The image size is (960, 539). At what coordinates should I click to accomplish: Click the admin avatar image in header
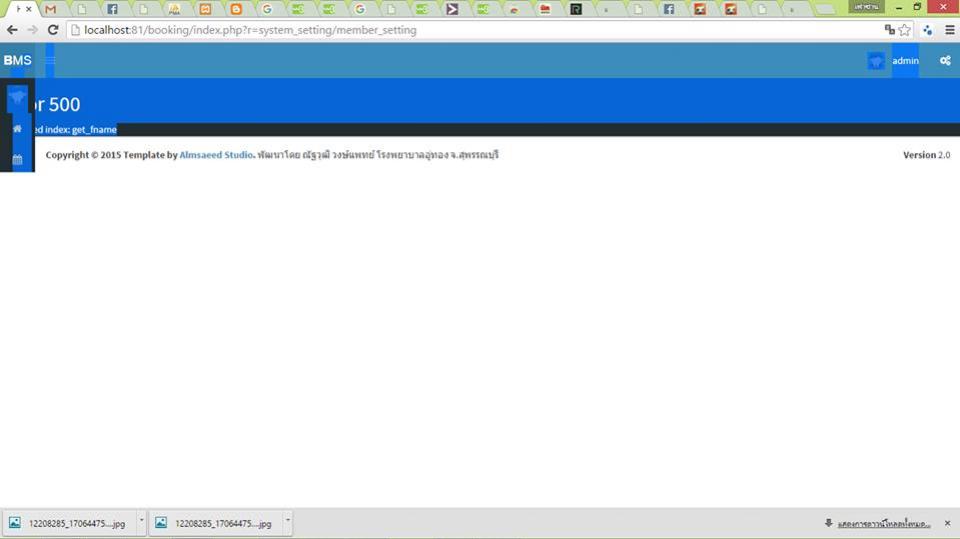pyautogui.click(x=876, y=61)
